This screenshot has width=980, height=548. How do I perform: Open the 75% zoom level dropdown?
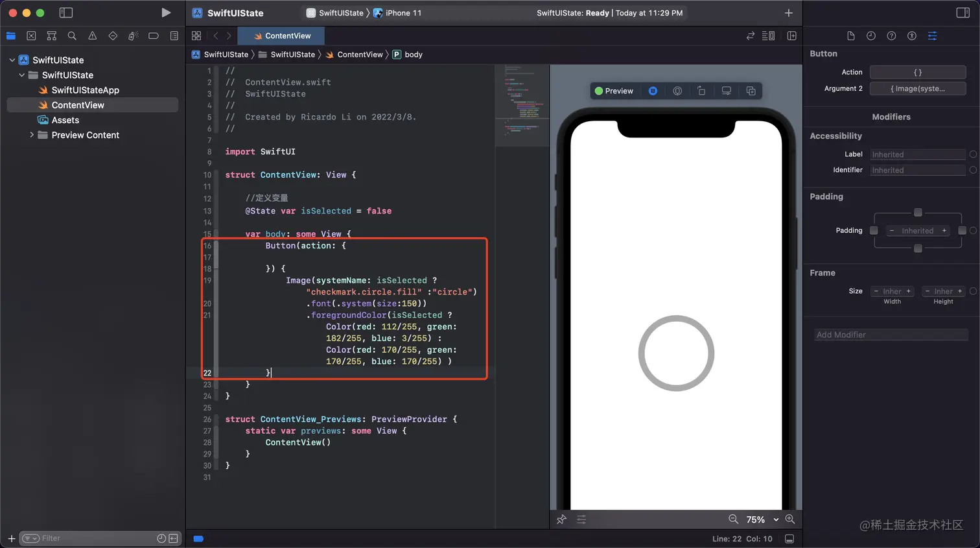pyautogui.click(x=762, y=519)
